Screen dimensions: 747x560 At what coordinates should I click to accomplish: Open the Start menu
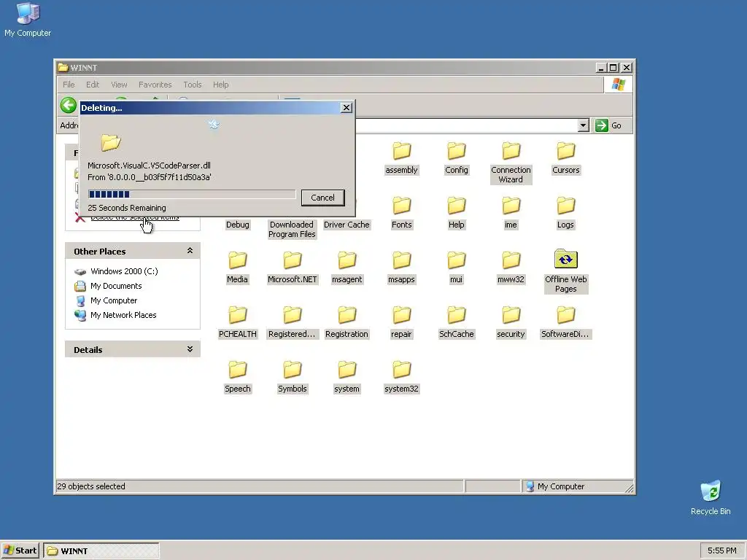(x=20, y=551)
